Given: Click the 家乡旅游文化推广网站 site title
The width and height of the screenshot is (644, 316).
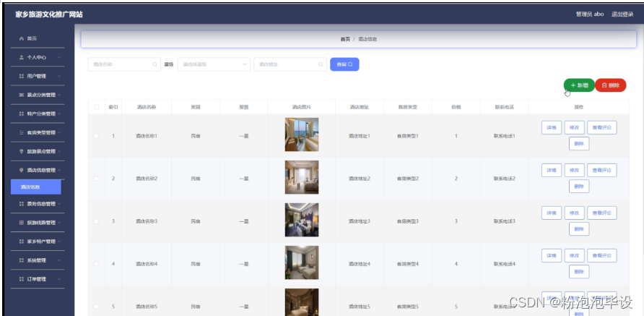Looking at the screenshot, I should (x=49, y=14).
